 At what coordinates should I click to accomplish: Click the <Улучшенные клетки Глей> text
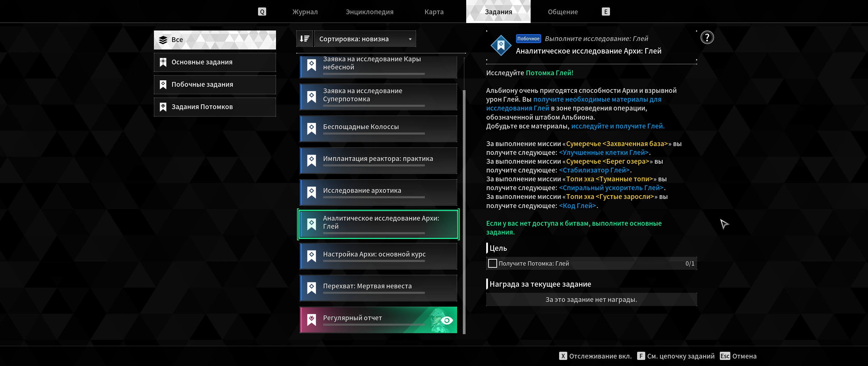pyautogui.click(x=604, y=152)
